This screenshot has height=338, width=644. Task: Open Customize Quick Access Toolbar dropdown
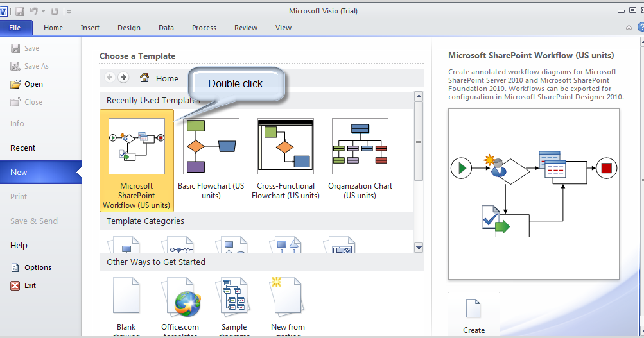[x=69, y=12]
